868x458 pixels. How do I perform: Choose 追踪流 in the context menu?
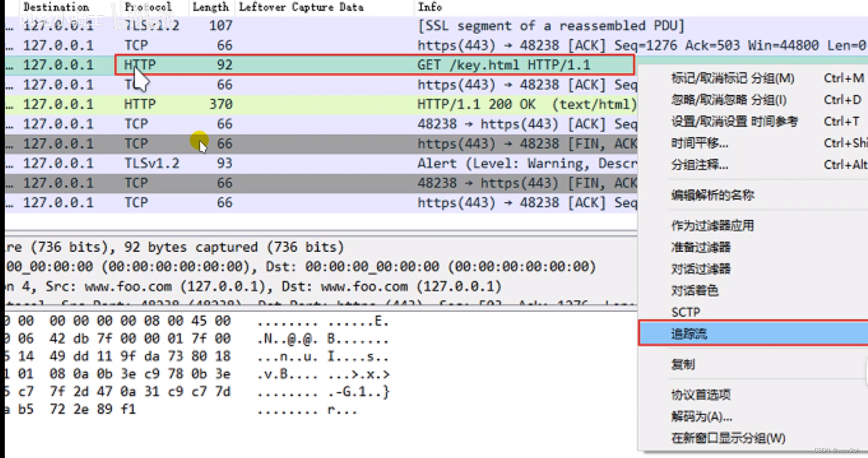click(x=753, y=334)
